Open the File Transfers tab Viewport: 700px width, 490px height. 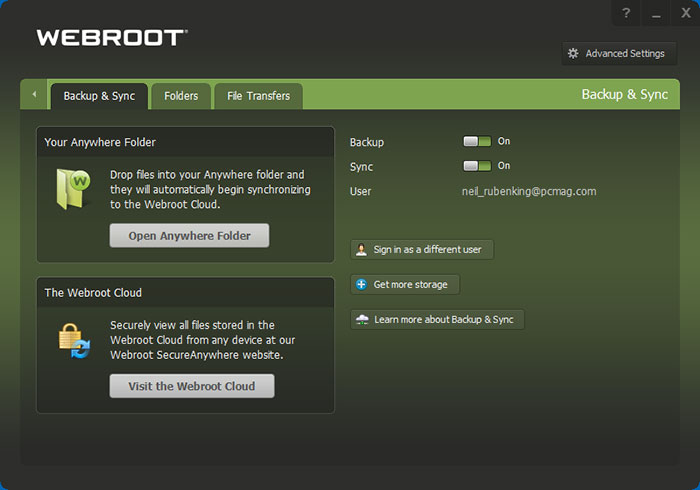[258, 96]
